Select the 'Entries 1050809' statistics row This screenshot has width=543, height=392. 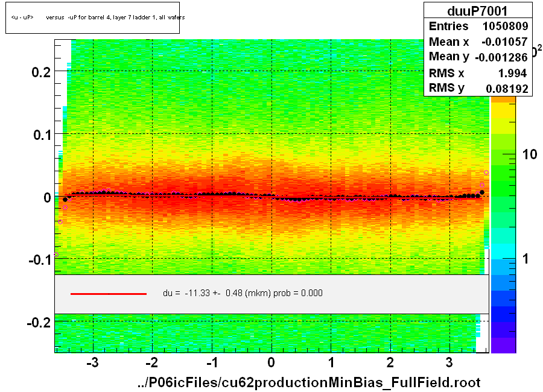tap(478, 26)
